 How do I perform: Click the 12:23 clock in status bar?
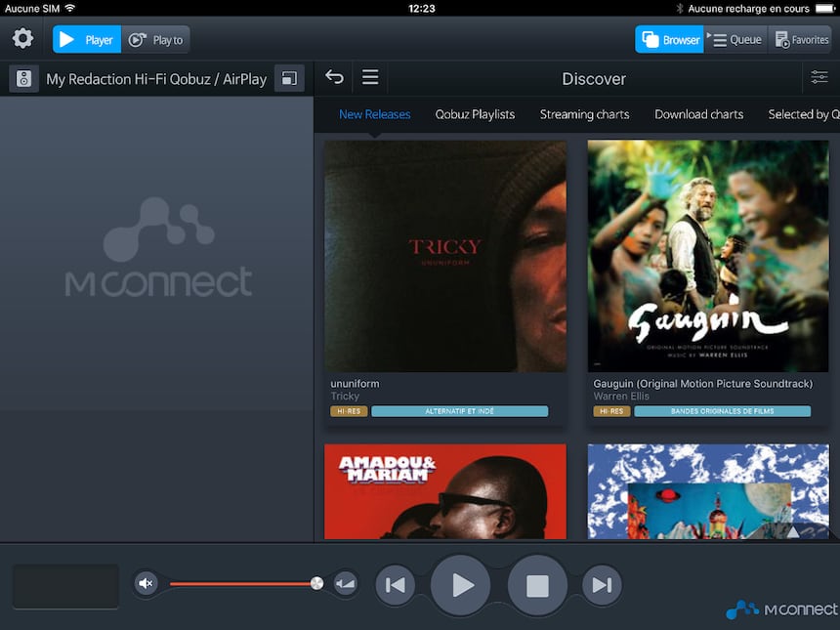[422, 9]
